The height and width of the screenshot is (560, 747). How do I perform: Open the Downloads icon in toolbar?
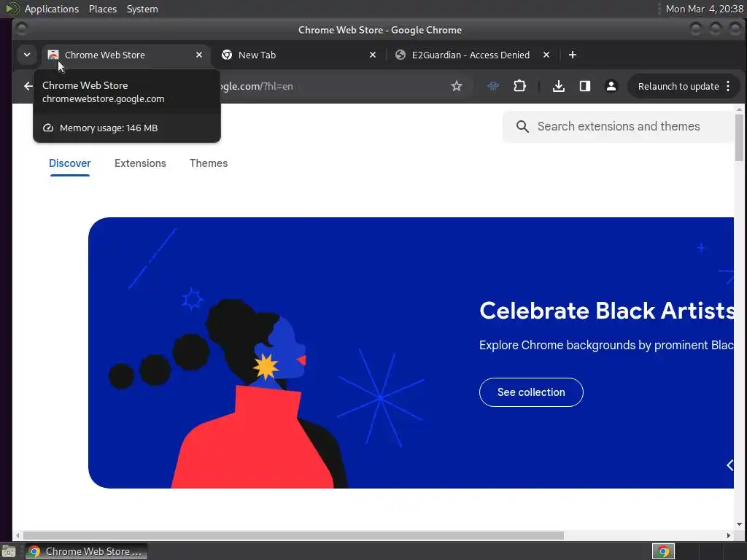coord(559,86)
